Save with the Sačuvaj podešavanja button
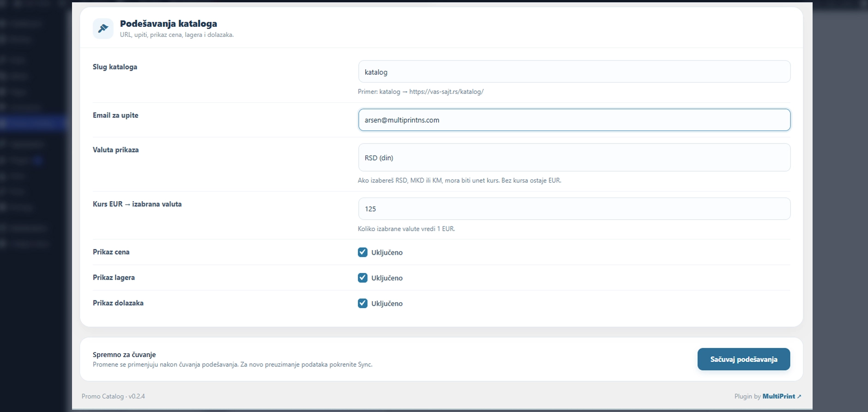 (x=743, y=359)
